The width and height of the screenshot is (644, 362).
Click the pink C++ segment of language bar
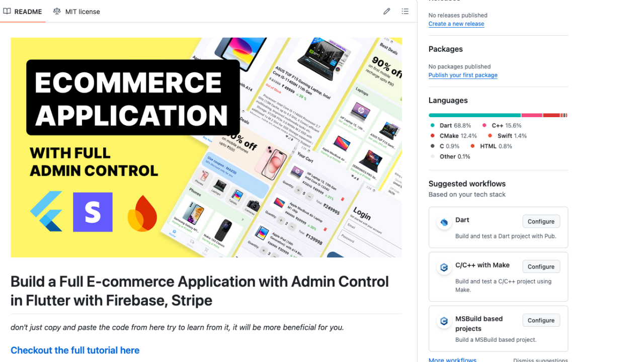[x=532, y=116]
